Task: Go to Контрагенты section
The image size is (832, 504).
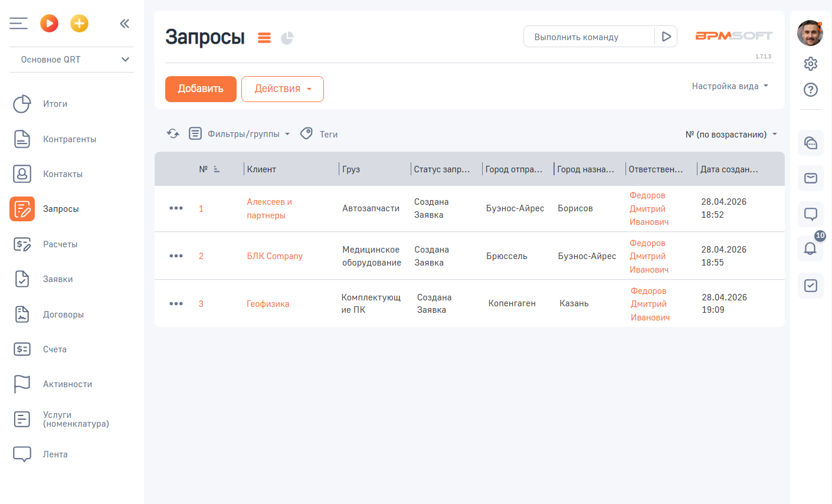Action: [70, 139]
